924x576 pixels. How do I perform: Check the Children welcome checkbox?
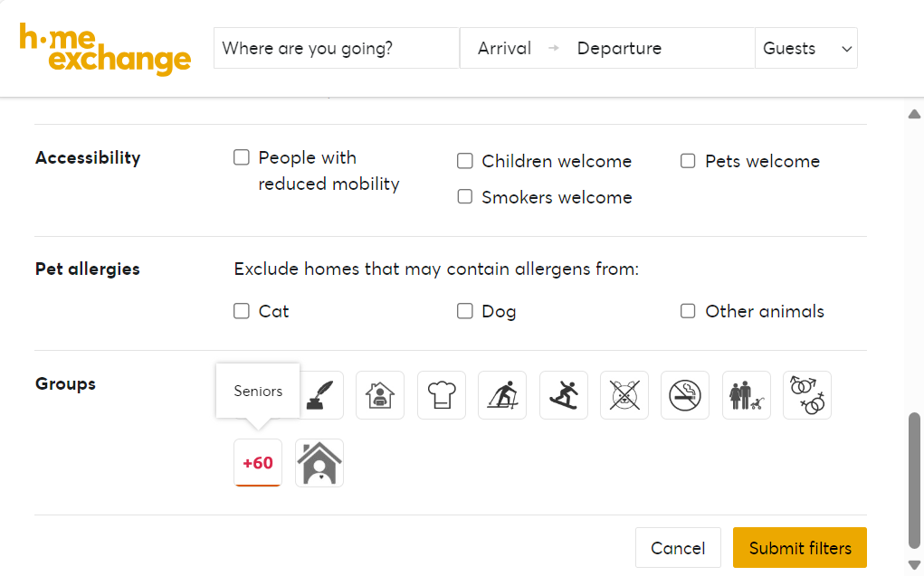[465, 161]
